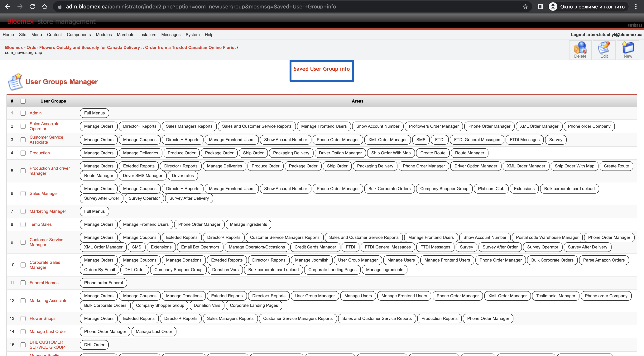Tick the Funeral Homes checkbox
Image resolution: width=644 pixels, height=356 pixels.
23,283
